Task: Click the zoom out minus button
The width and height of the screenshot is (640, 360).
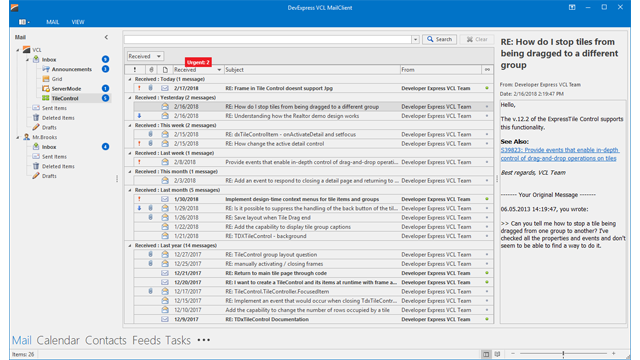Action: tap(513, 353)
